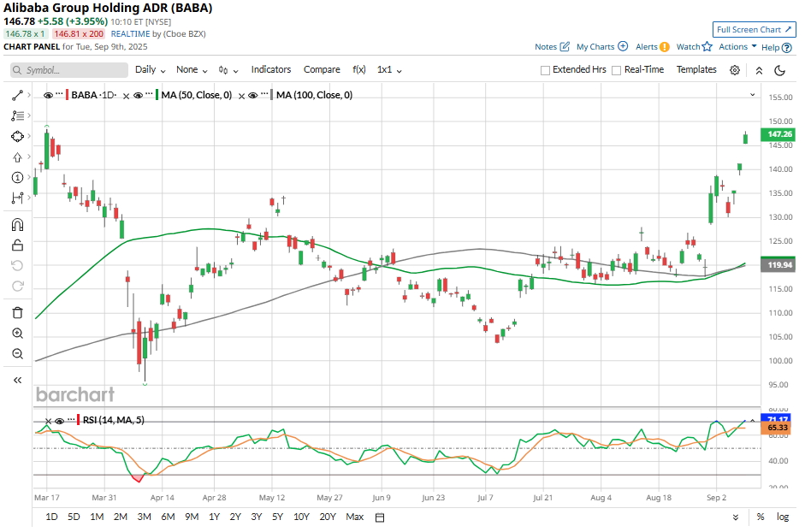Zoom out on the chart
805x532 pixels.
pos(17,354)
